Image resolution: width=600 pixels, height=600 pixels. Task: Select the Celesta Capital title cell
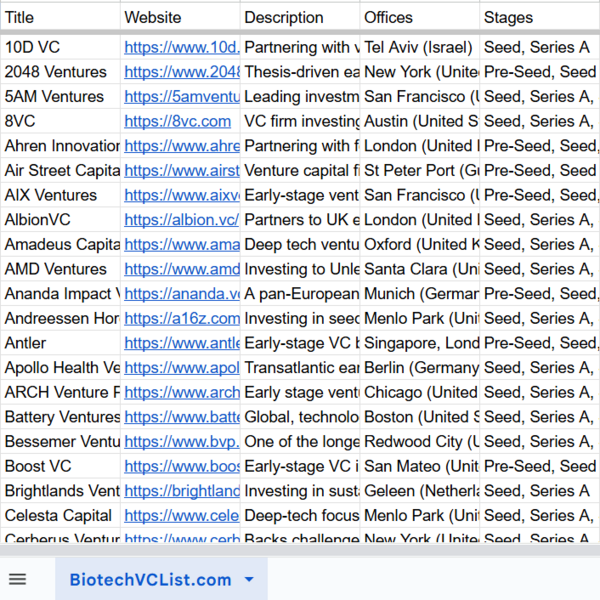(x=60, y=515)
